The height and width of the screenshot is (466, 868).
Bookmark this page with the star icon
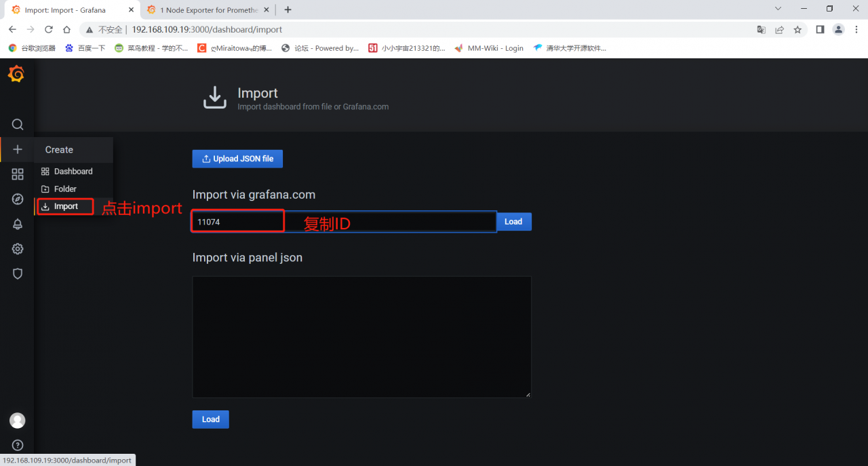pyautogui.click(x=797, y=30)
